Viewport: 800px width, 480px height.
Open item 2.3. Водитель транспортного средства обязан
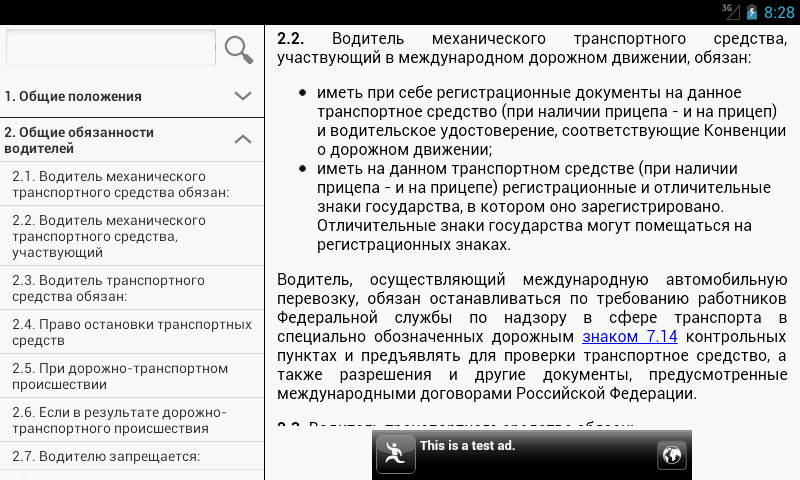click(132, 288)
